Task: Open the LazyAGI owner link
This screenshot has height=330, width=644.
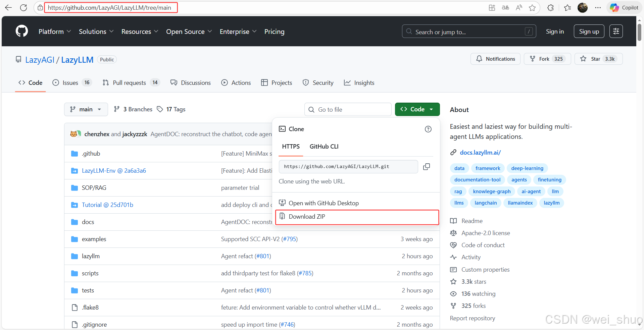Action: click(40, 60)
